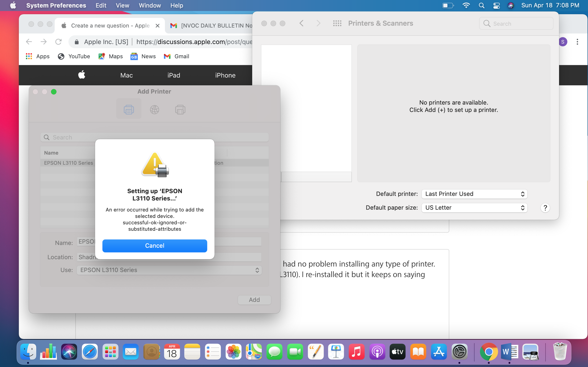588x367 pixels.
Task: Open the Gmail bookmark
Action: 177,56
